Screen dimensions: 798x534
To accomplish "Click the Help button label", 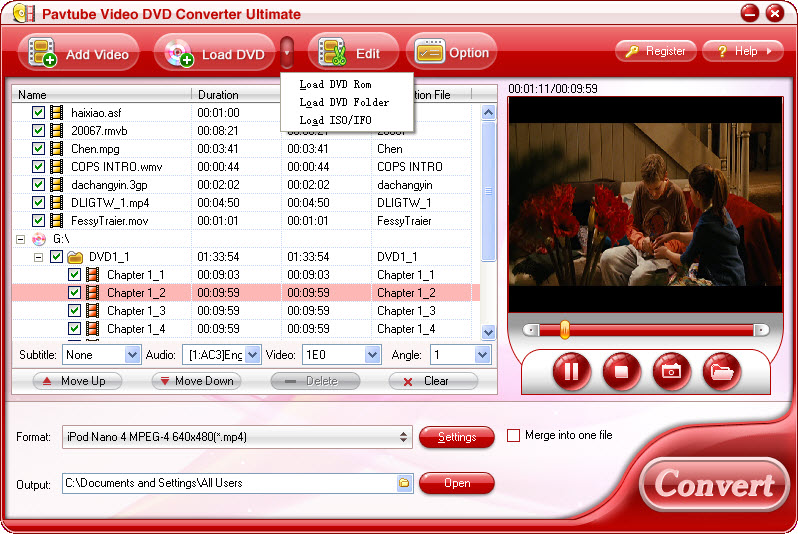I will (x=746, y=51).
